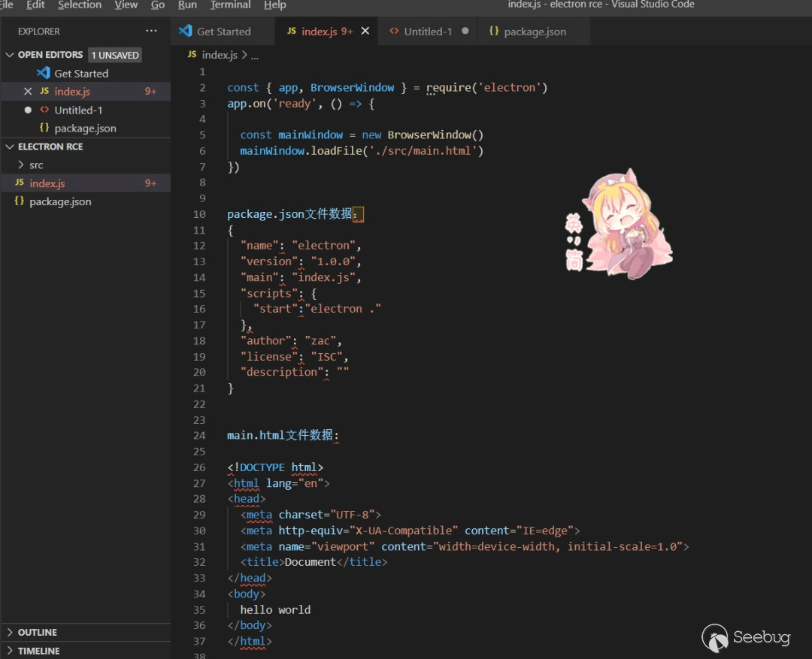Open the Selection menu
The width and height of the screenshot is (812, 659).
point(80,5)
